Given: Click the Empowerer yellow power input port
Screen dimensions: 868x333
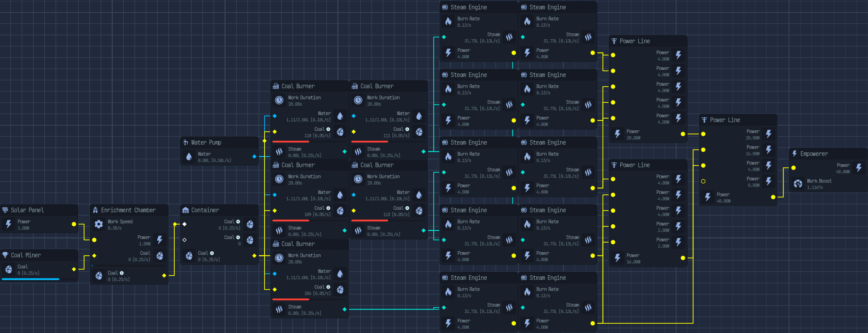Looking at the screenshot, I should 793,168.
